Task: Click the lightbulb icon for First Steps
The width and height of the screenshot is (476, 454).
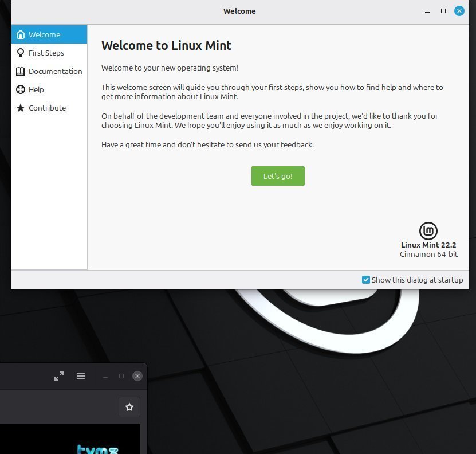Action: pyautogui.click(x=21, y=53)
